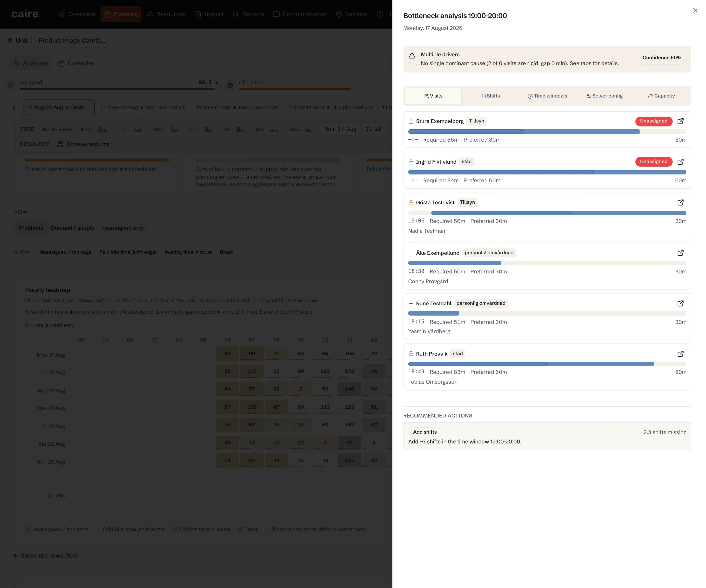Open Åke Exempellund visit external link icon

(x=681, y=253)
